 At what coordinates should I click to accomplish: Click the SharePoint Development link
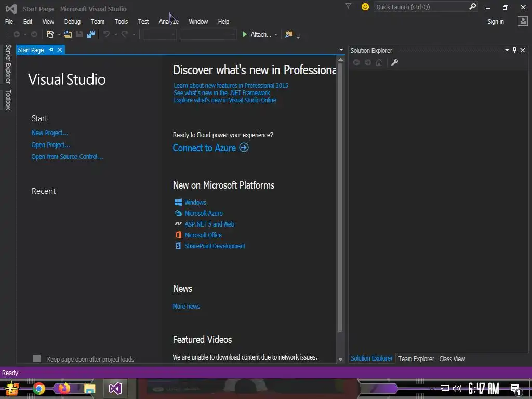[x=215, y=246]
